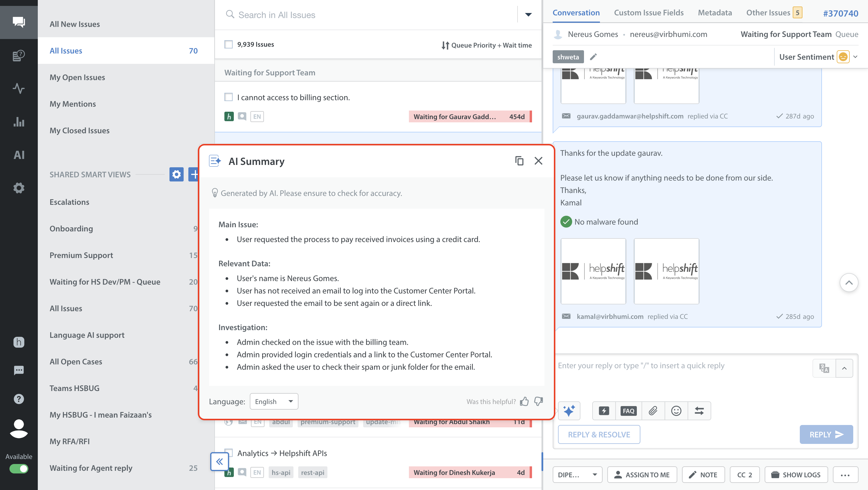
Task: Insert an FAQ into the reply
Action: [629, 411]
